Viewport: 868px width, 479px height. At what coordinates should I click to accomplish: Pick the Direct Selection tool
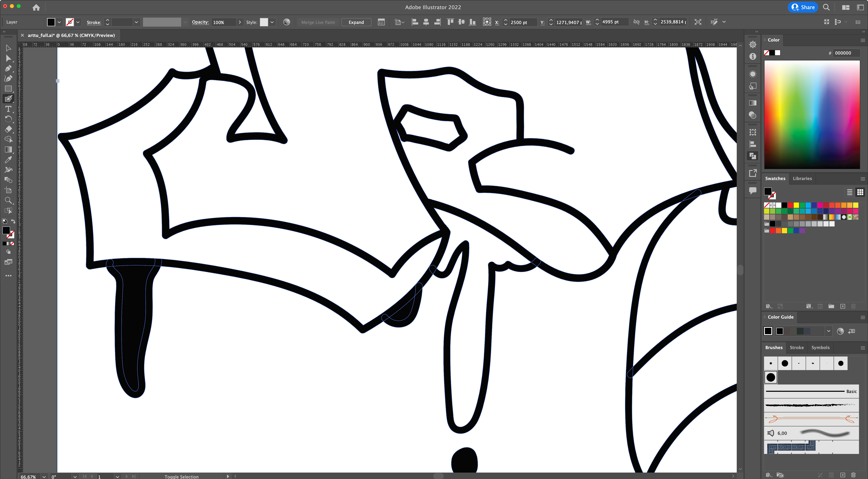point(8,58)
